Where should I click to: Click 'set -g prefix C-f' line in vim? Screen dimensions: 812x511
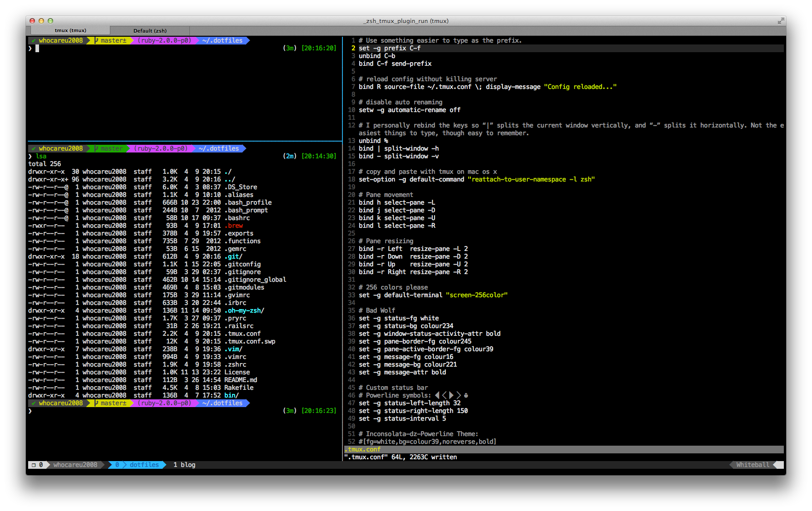390,48
